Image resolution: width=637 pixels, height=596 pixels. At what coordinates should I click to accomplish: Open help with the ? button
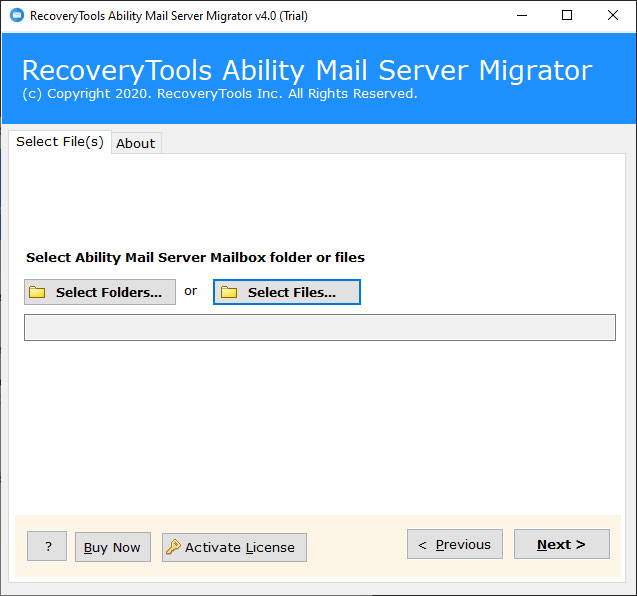click(x=47, y=546)
